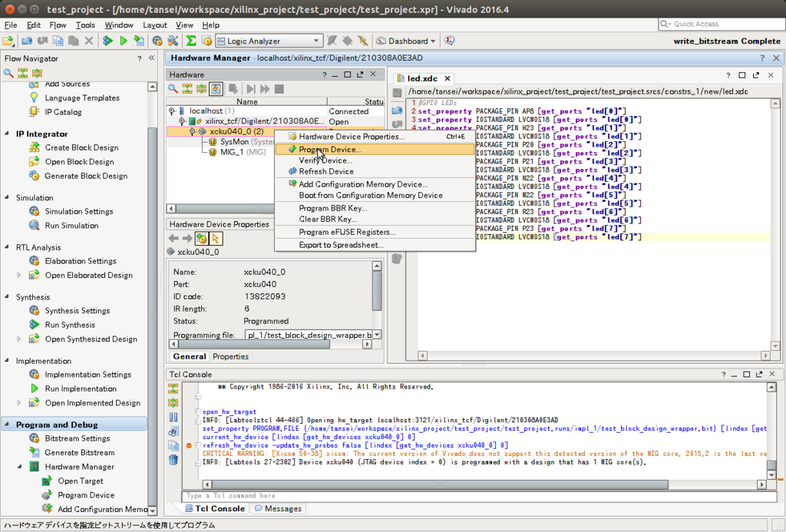Click the Tcl command input field

click(480, 496)
